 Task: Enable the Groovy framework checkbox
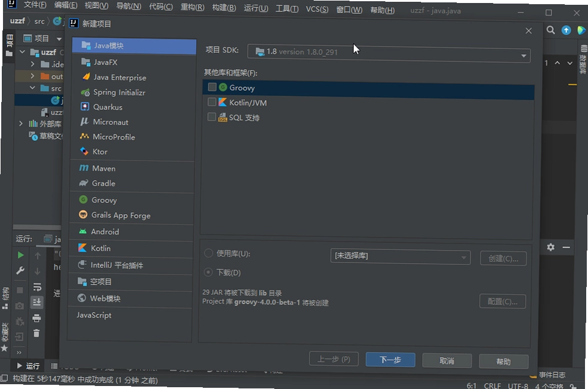pos(212,87)
